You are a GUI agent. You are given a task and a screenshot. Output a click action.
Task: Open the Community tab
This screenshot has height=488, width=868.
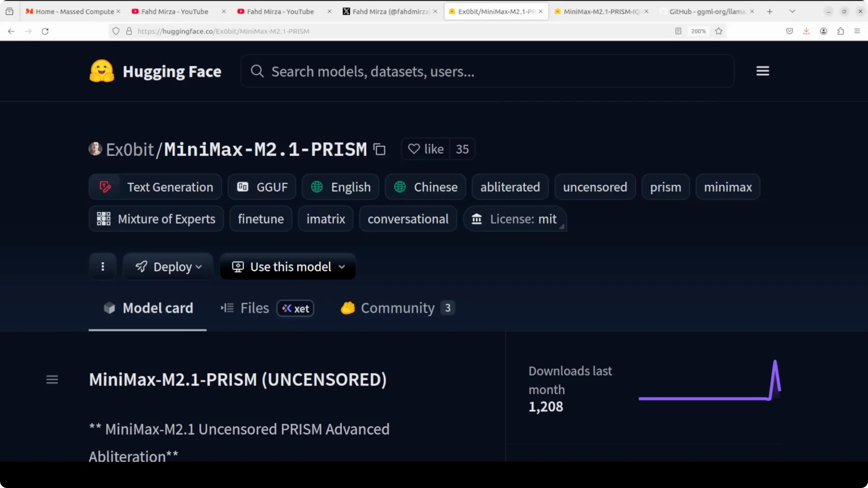tap(397, 308)
